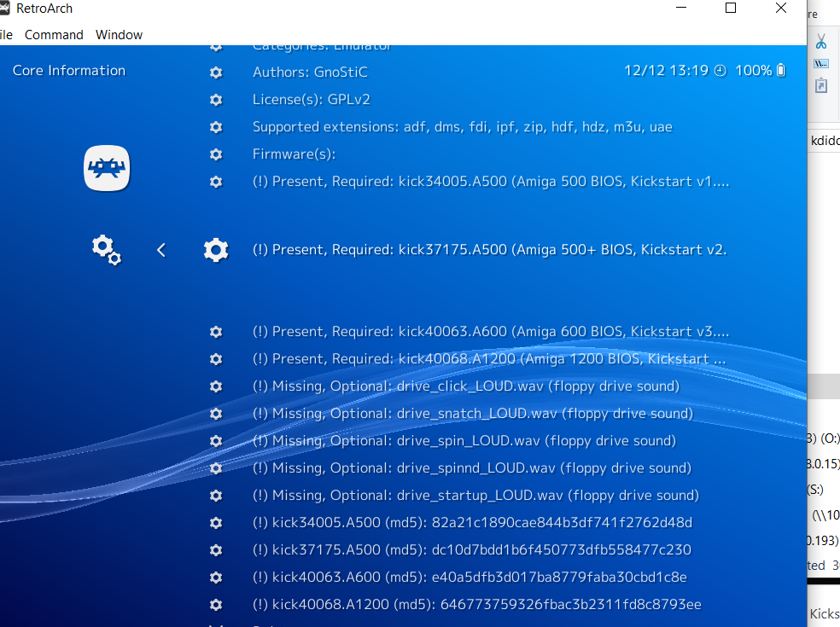The height and width of the screenshot is (627, 840).
Task: Click the copy-path icon in background window
Action: click(x=821, y=64)
